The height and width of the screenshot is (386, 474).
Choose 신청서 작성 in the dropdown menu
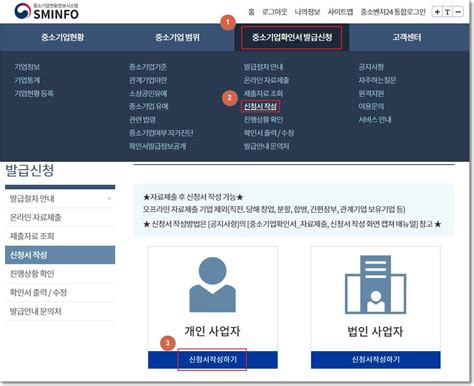tap(260, 106)
